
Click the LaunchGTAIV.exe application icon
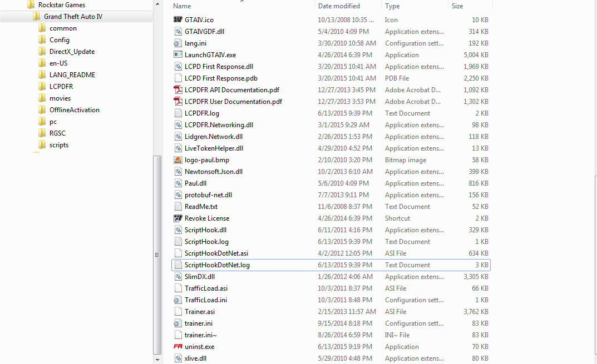(x=178, y=55)
